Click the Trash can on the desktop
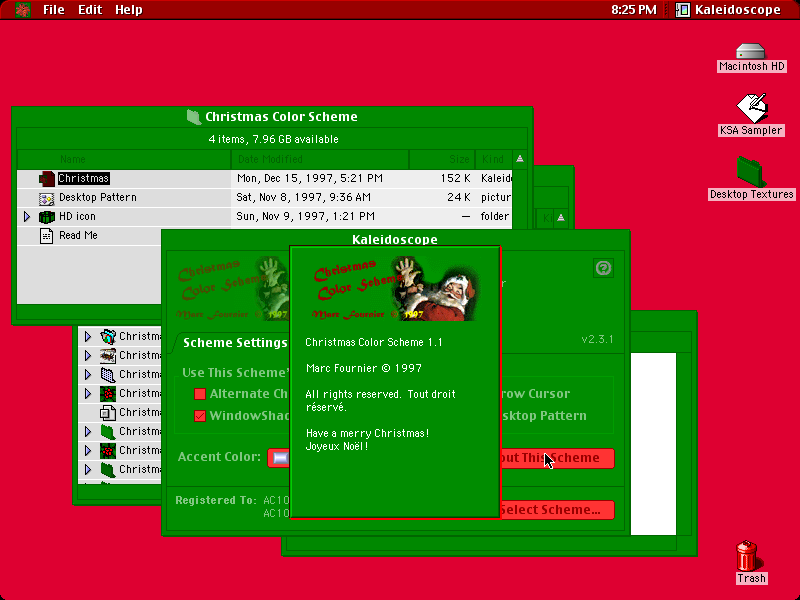 tap(747, 556)
